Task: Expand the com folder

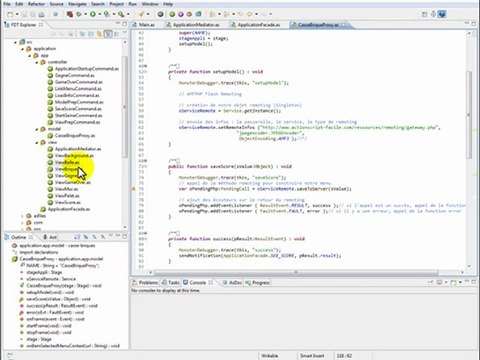Action: [x=22, y=222]
